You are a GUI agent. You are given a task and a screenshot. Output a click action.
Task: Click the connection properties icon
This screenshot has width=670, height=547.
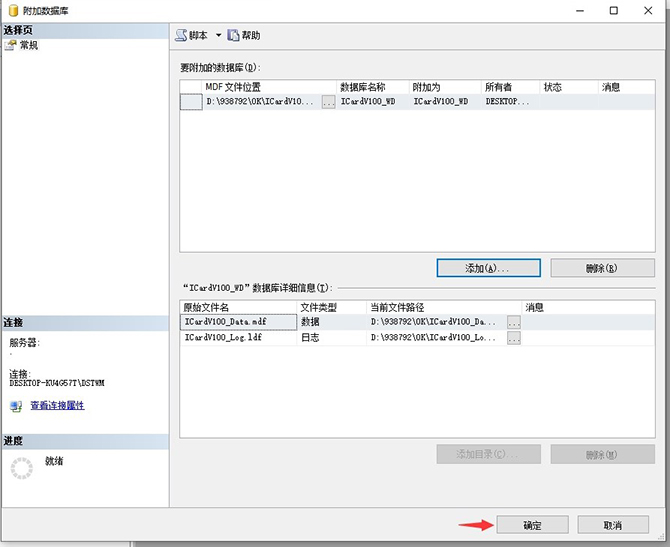[16, 406]
